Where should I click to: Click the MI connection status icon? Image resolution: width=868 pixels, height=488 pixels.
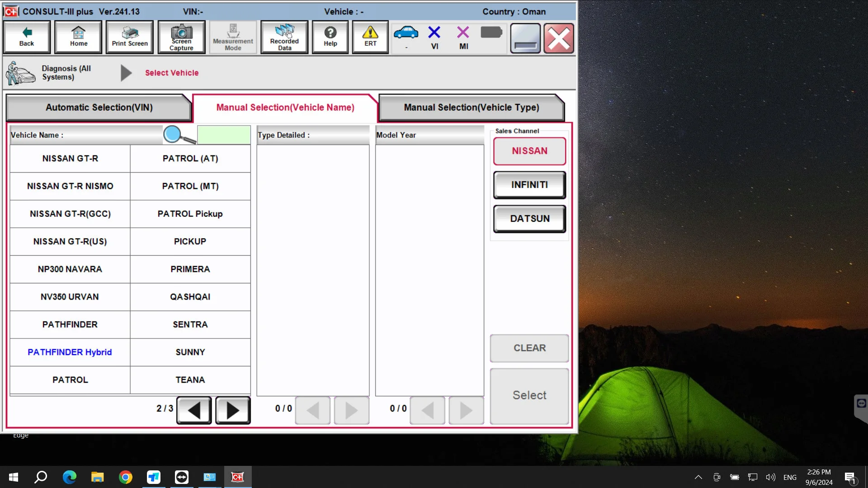pos(463,38)
